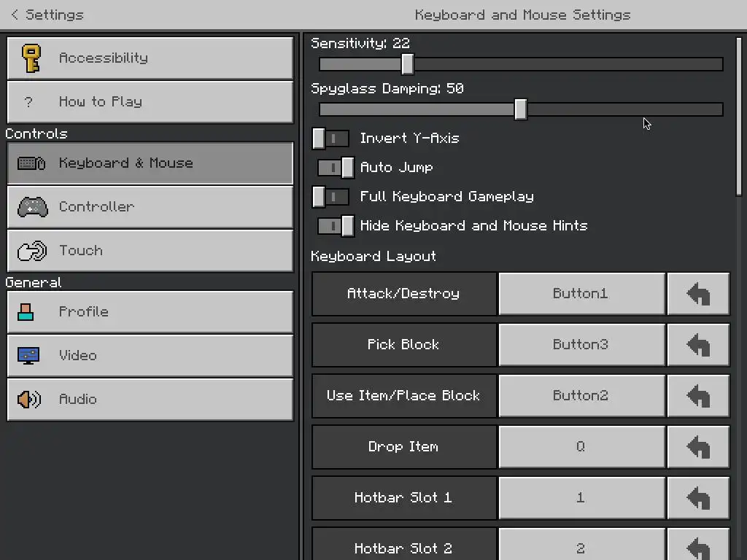Image resolution: width=747 pixels, height=560 pixels.
Task: Click the Sensitivity: 22 label
Action: coord(360,43)
